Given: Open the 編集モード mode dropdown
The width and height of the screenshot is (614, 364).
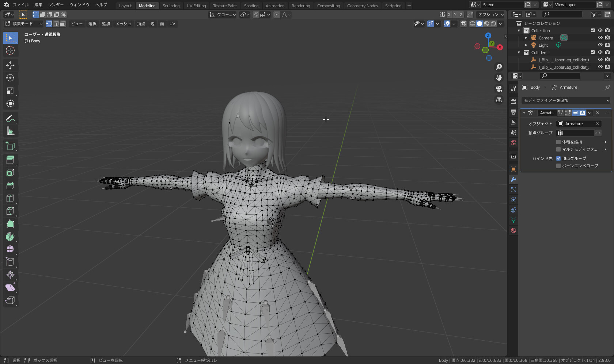Looking at the screenshot, I should point(23,24).
